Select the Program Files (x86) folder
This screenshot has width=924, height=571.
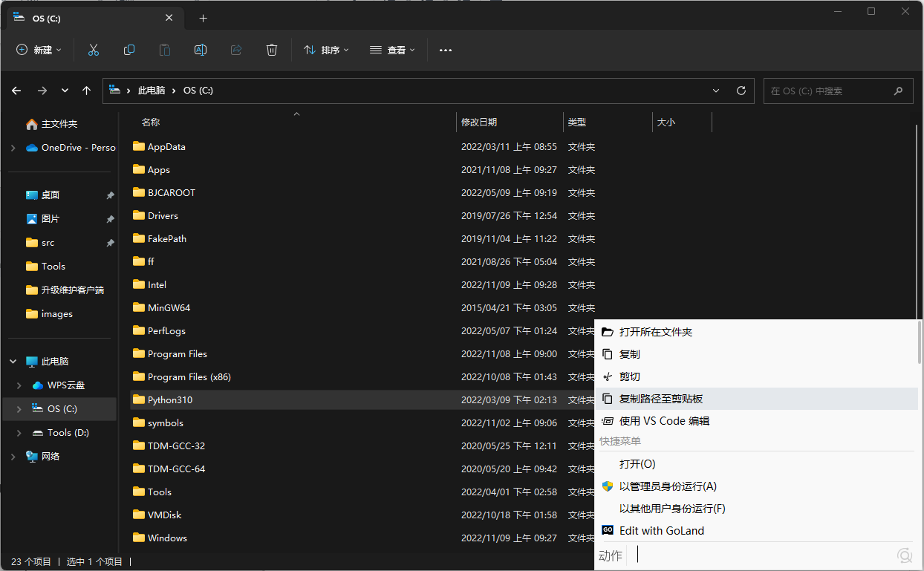pos(362,376)
